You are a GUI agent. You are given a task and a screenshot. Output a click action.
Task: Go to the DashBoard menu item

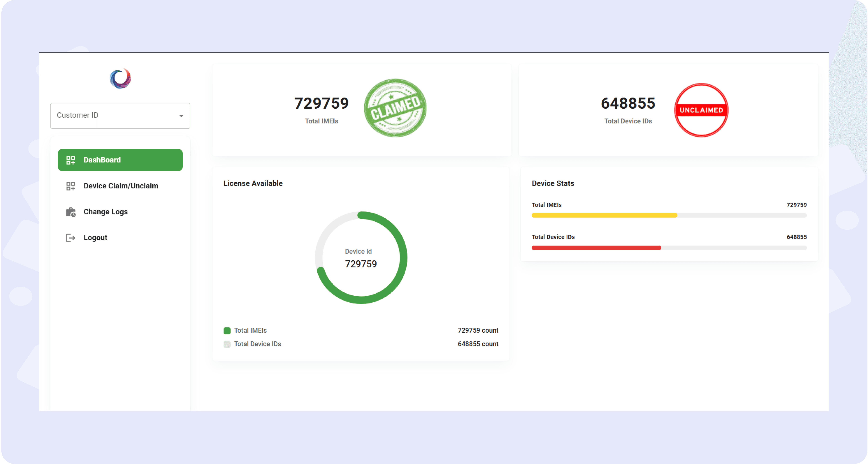(120, 160)
